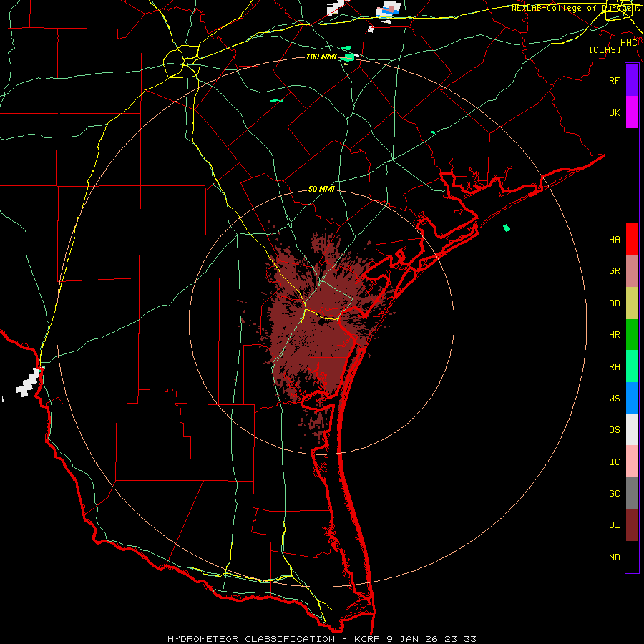Screen dimensions: 644x644
Task: Select the GR legend label
Action: pos(614,270)
